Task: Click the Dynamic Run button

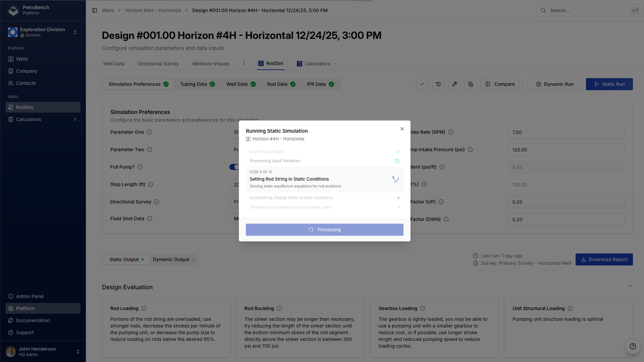Action: tap(554, 84)
